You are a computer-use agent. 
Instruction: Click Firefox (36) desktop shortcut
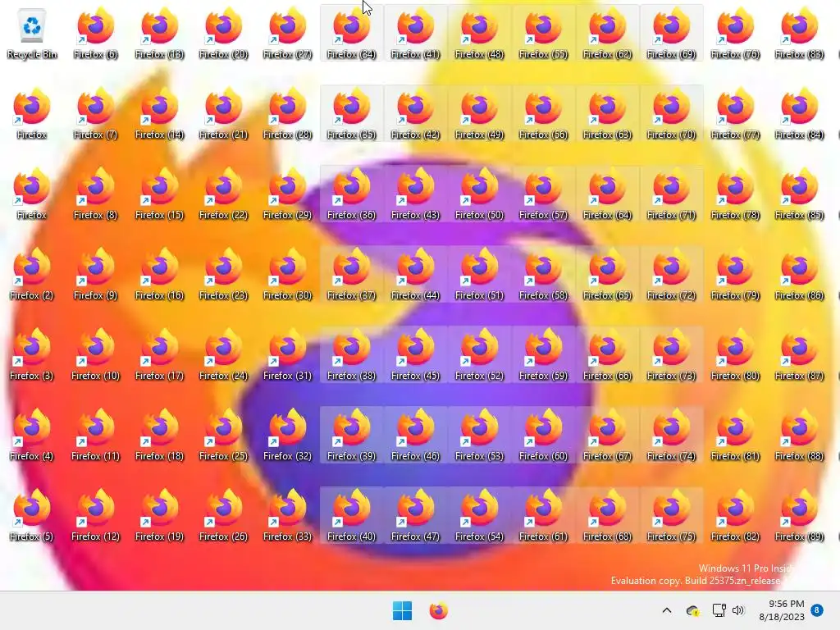point(351,194)
